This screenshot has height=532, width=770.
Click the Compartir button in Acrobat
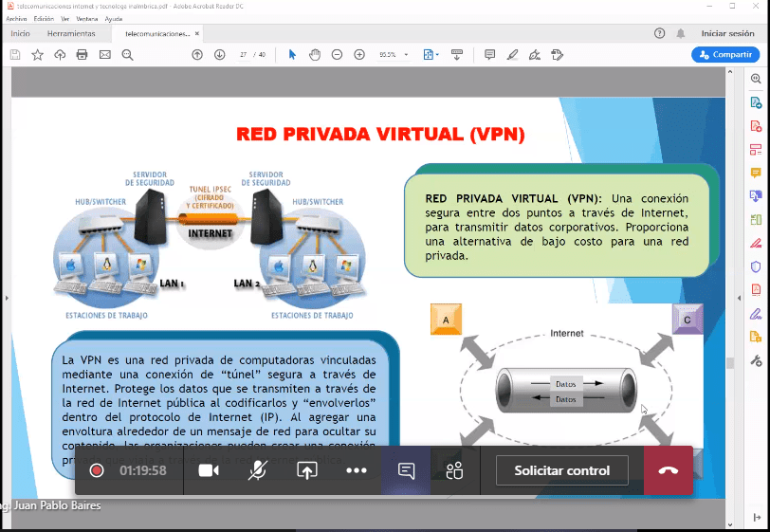[x=724, y=55]
